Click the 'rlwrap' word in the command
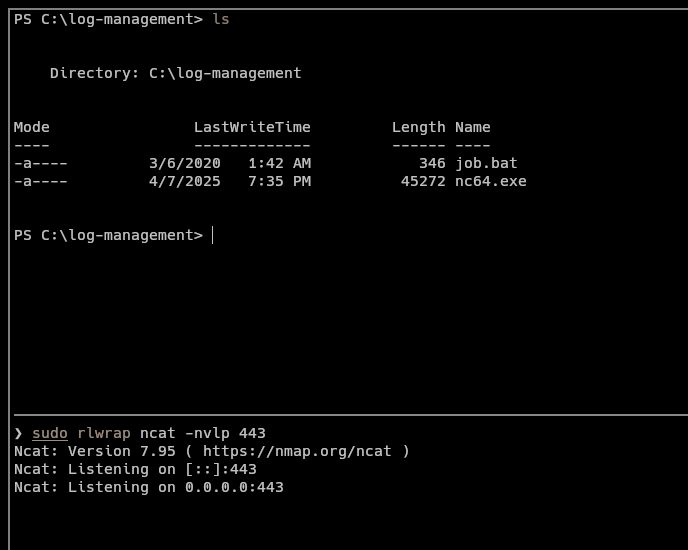Image resolution: width=688 pixels, height=550 pixels. pos(104,433)
